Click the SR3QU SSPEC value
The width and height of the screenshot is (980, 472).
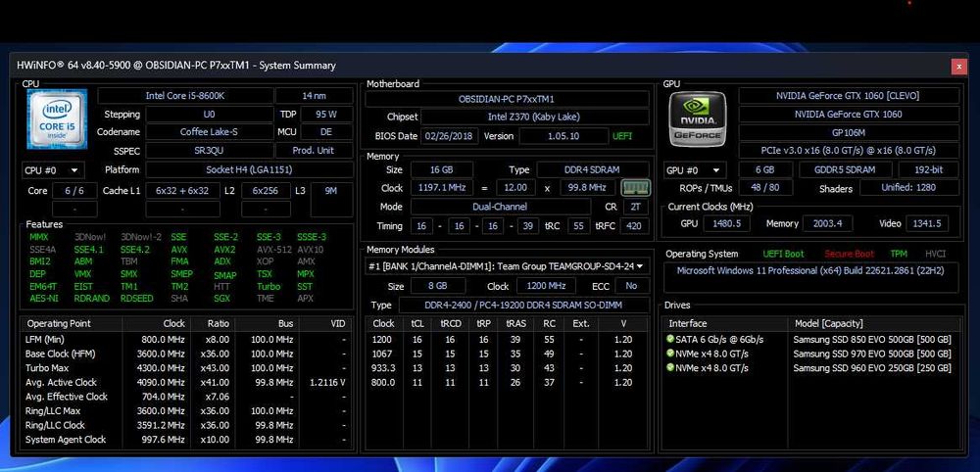tap(209, 151)
